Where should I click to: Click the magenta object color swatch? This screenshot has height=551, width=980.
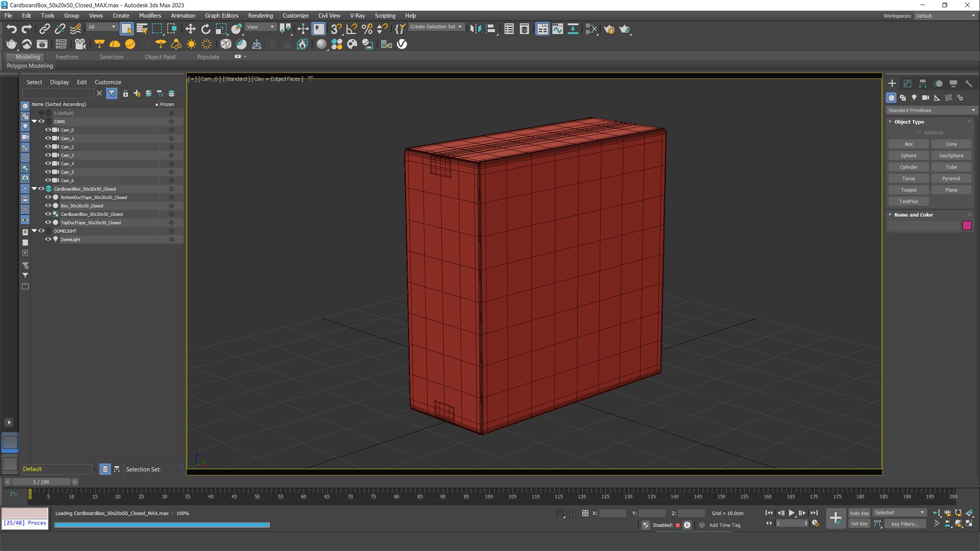click(967, 226)
